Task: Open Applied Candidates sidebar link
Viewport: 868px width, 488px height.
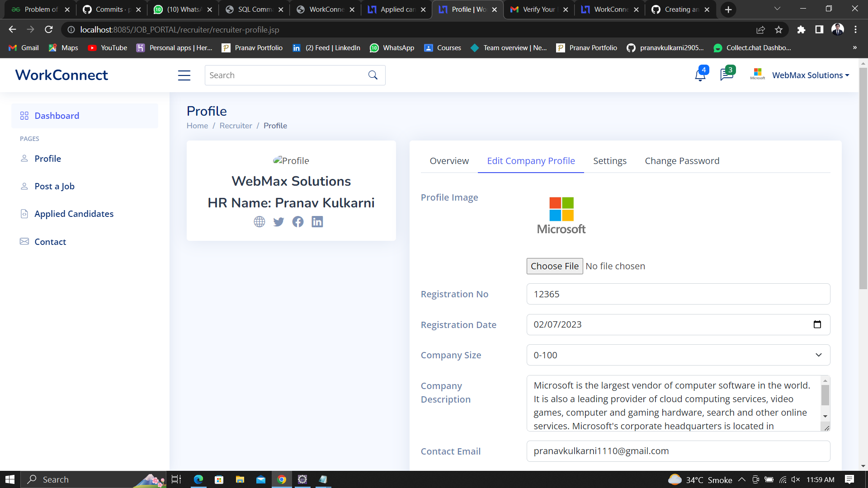Action: tap(74, 214)
